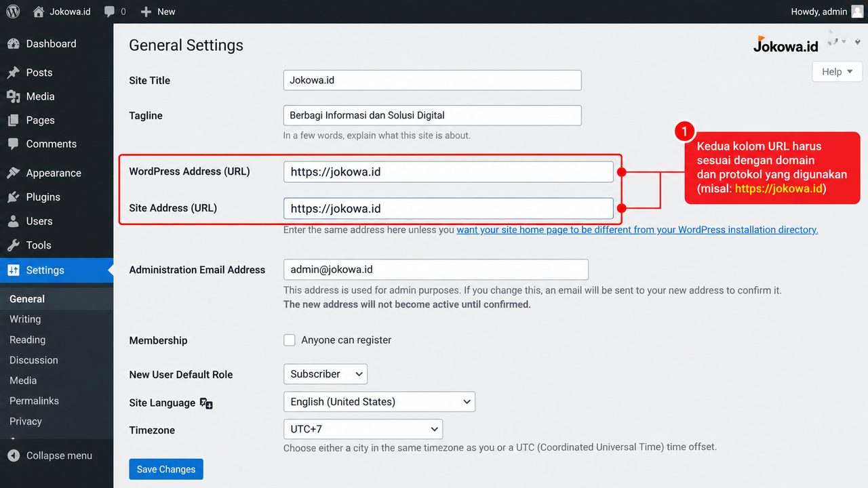Click the Administration Email Address field
The image size is (868, 488).
click(436, 270)
